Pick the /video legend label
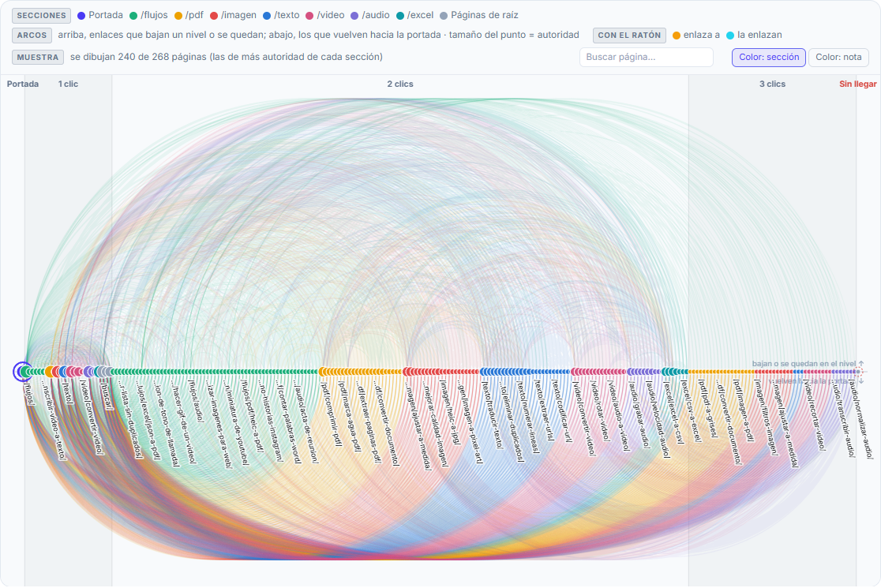Viewport: 881px width, 588px height. (330, 15)
